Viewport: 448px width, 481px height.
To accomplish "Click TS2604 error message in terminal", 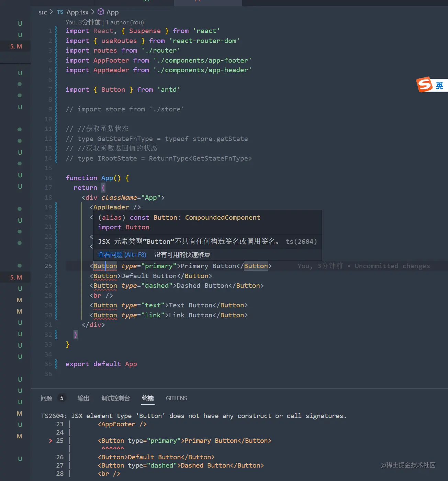I will click(x=194, y=416).
